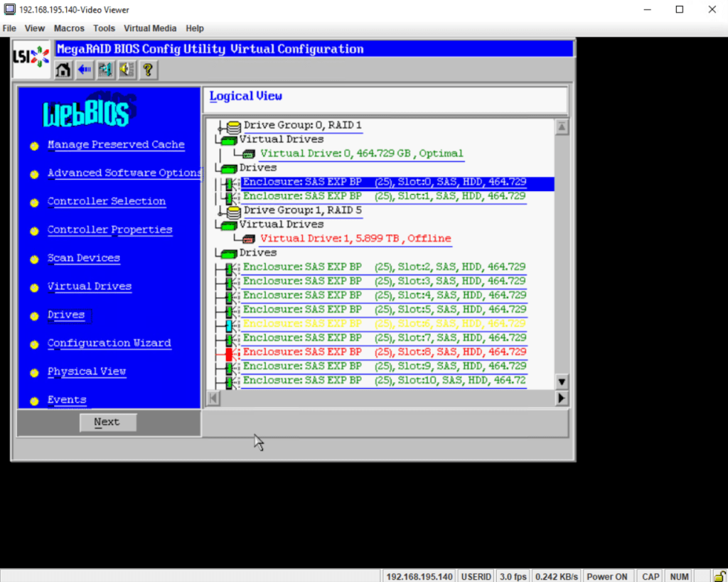Click the offline Virtual Drive 1 red icon
Image resolution: width=728 pixels, height=582 pixels.
[249, 239]
